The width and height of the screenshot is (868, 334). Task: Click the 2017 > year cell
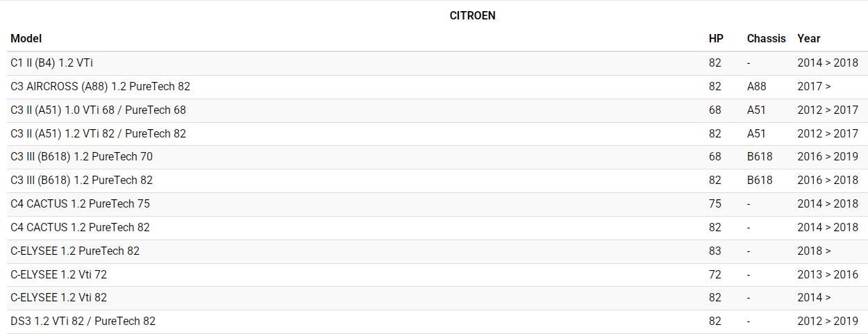[x=815, y=87]
